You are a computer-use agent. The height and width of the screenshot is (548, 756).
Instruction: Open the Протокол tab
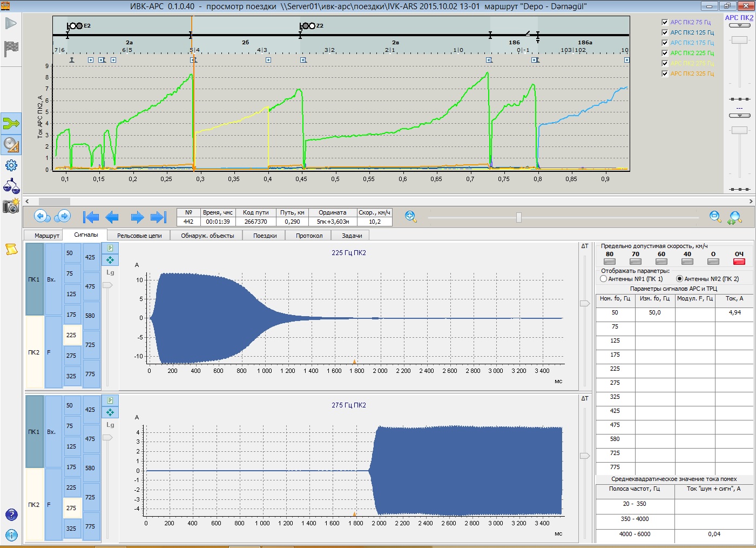point(309,236)
